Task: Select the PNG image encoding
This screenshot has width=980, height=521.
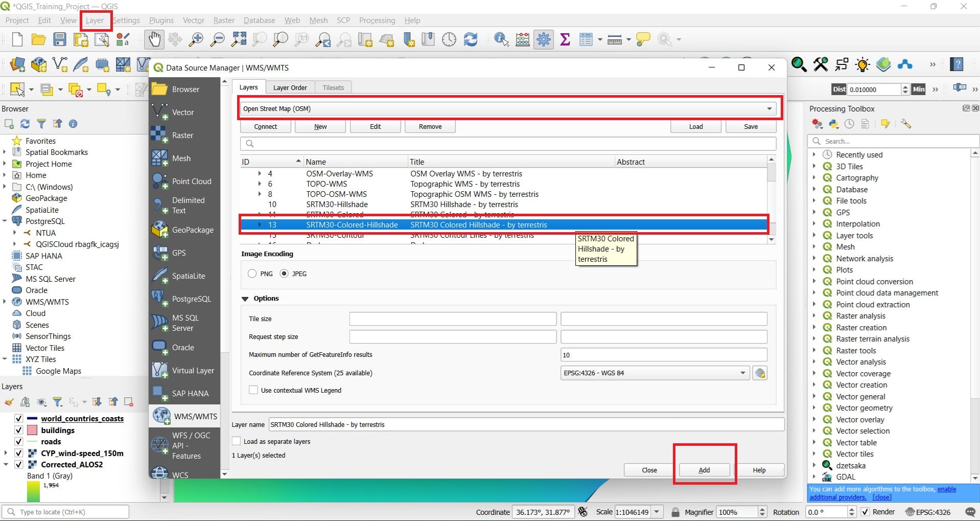Action: tap(252, 274)
